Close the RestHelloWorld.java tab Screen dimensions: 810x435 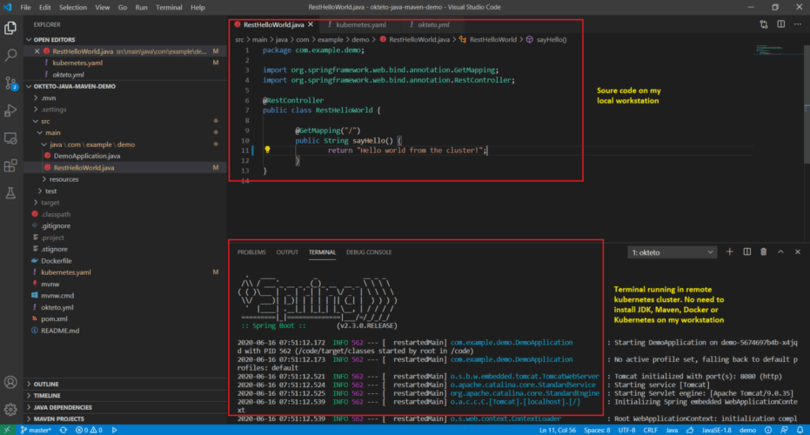(x=310, y=24)
